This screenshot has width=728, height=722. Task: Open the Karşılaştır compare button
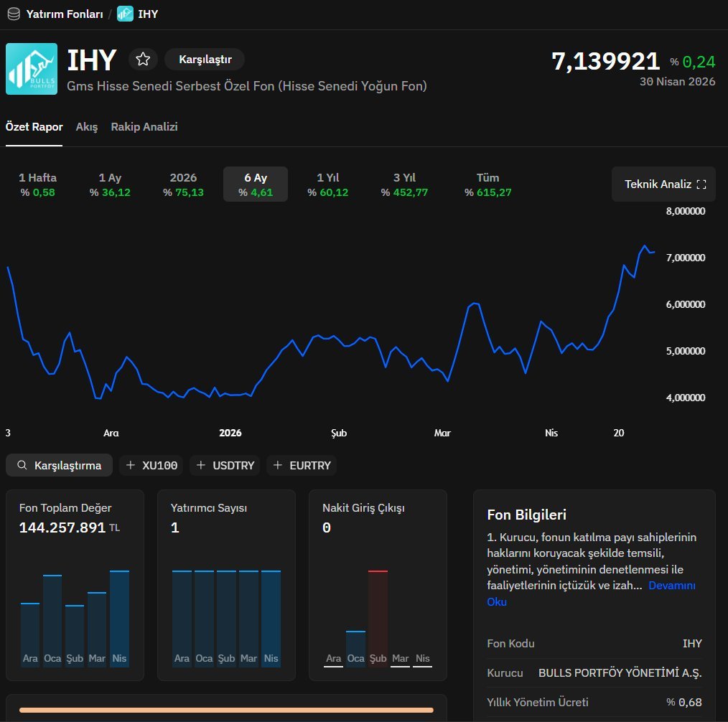coord(205,60)
